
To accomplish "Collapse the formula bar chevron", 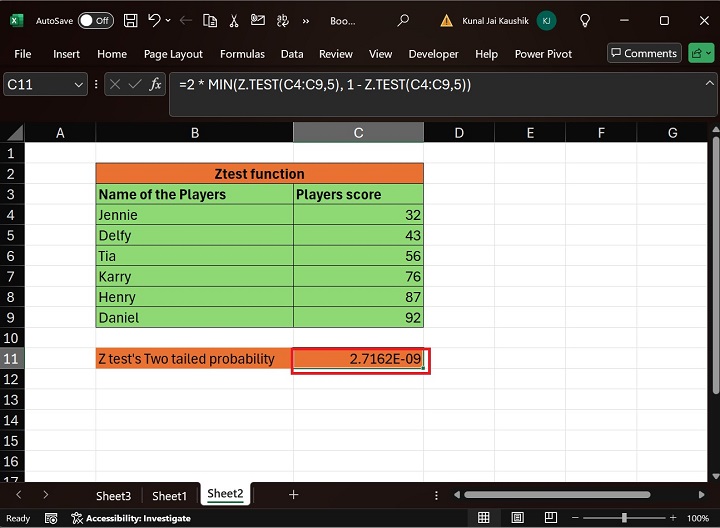I will (709, 83).
